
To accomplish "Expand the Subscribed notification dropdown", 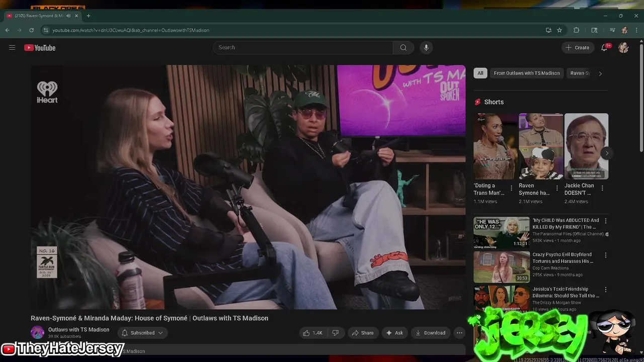I will [143, 333].
